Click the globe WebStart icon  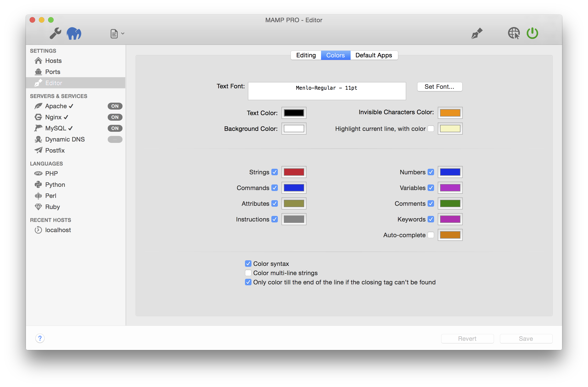click(x=514, y=33)
